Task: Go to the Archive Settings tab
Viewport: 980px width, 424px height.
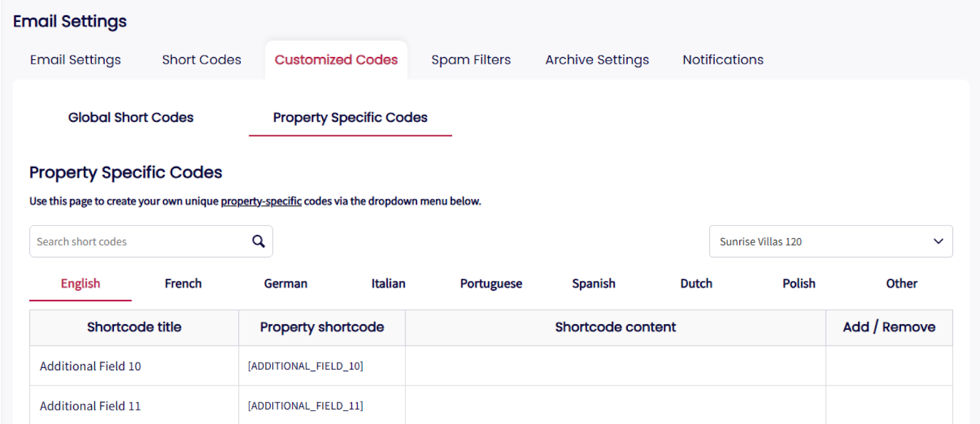Action: pos(597,60)
